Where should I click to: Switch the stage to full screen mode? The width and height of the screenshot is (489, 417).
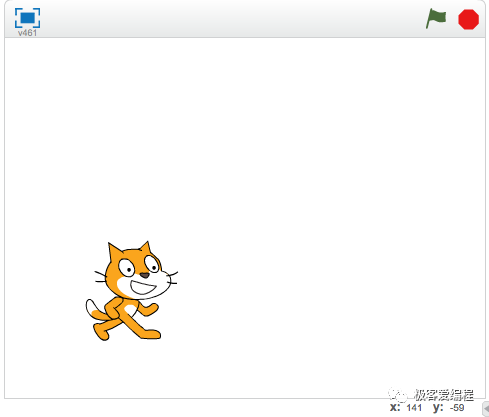[27, 18]
